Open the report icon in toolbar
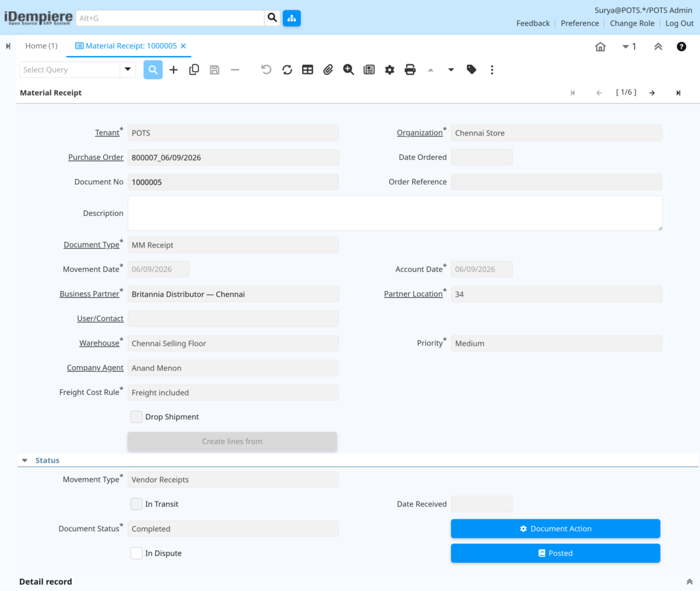 point(369,70)
